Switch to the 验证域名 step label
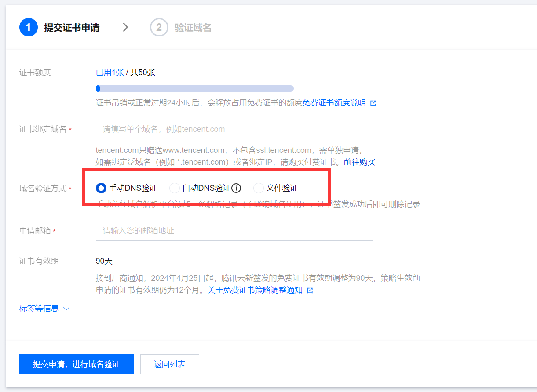 pos(193,28)
